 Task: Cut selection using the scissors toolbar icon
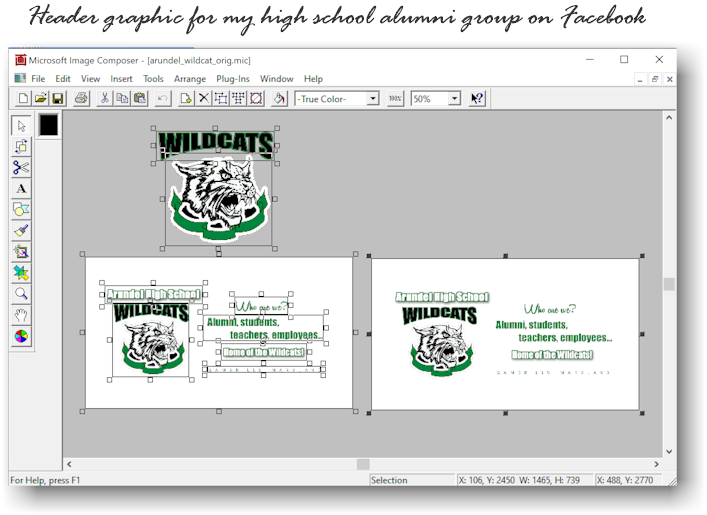click(x=105, y=98)
